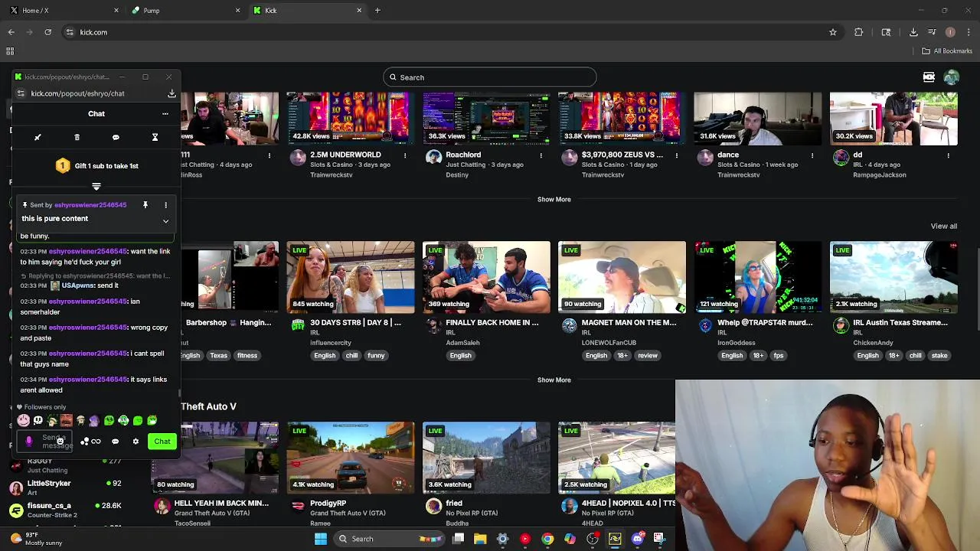Open the media control playlist icon
Image resolution: width=980 pixels, height=551 pixels.
point(932,32)
